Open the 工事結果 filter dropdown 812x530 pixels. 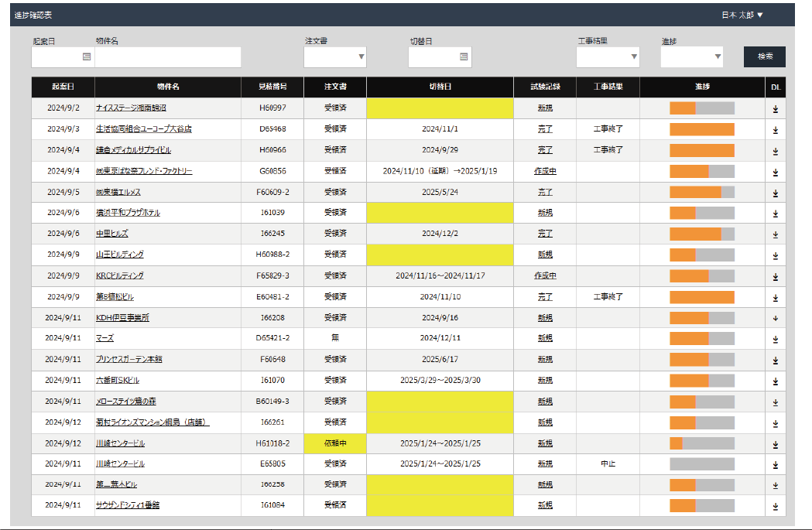[x=608, y=57]
